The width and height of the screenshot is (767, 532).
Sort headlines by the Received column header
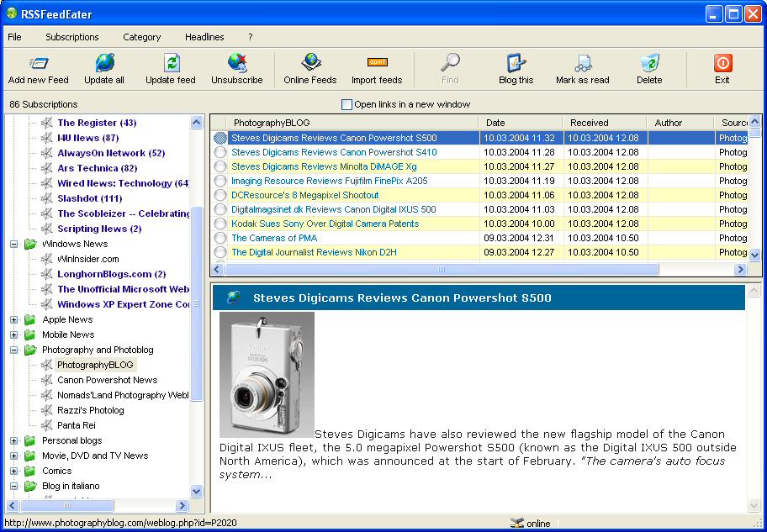click(605, 123)
